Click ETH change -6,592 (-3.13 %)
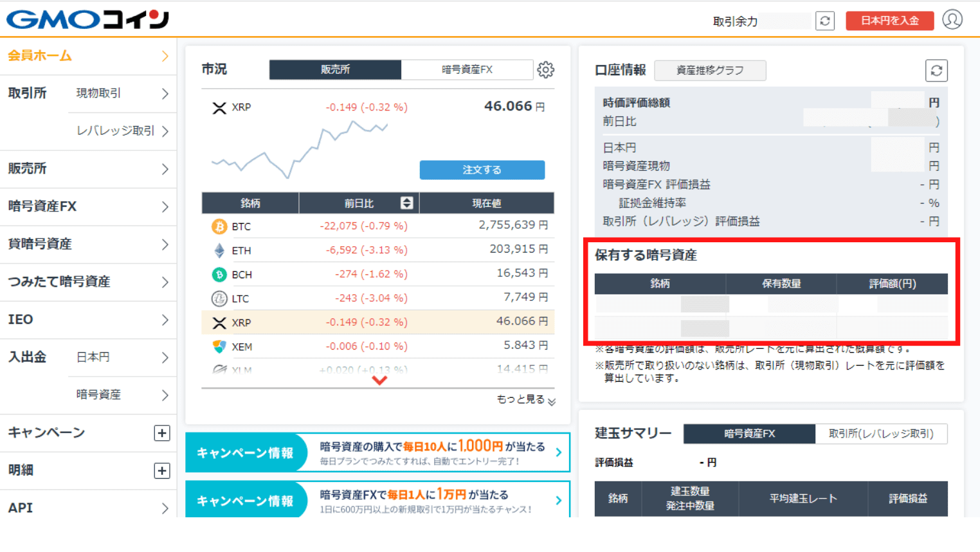The height and width of the screenshot is (552, 980). (367, 251)
